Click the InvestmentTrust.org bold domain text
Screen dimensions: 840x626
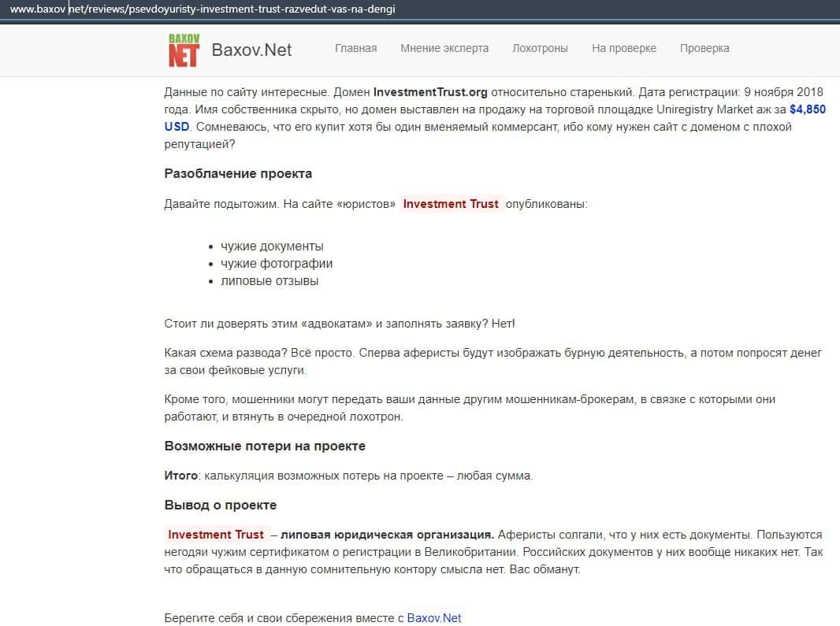[x=430, y=92]
